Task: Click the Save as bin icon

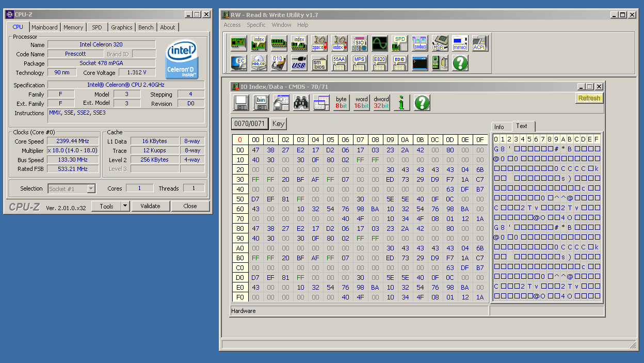Action: (x=261, y=103)
